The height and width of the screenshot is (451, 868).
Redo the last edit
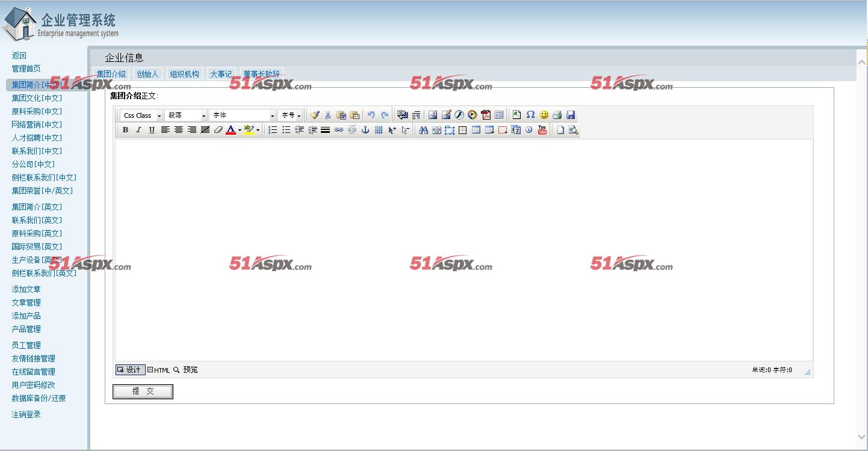pos(385,115)
